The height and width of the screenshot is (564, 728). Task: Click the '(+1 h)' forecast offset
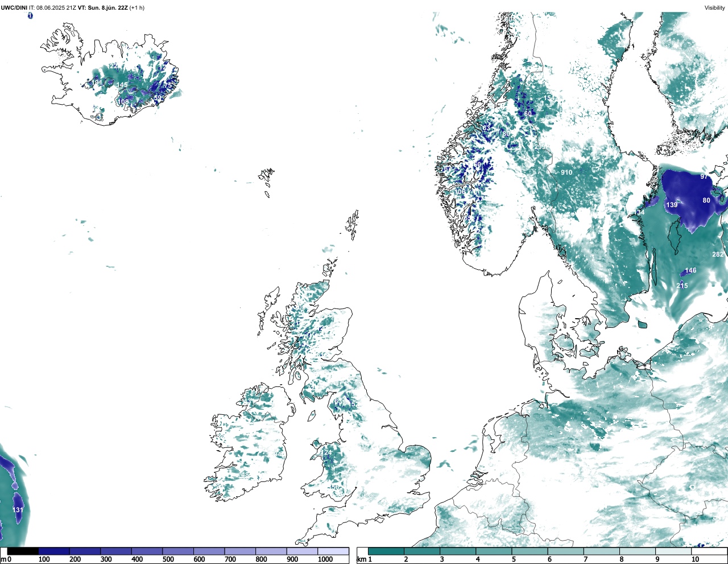(x=137, y=7)
